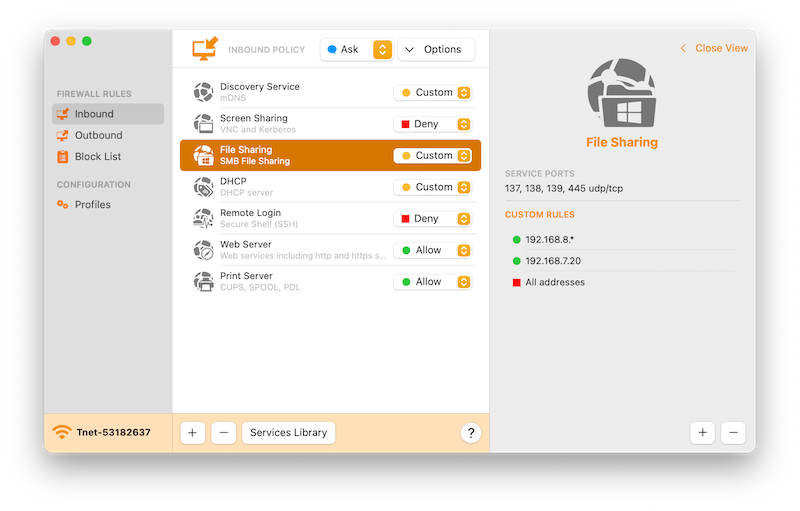Click the Remote Login SSH icon
The image size is (800, 511).
203,219
